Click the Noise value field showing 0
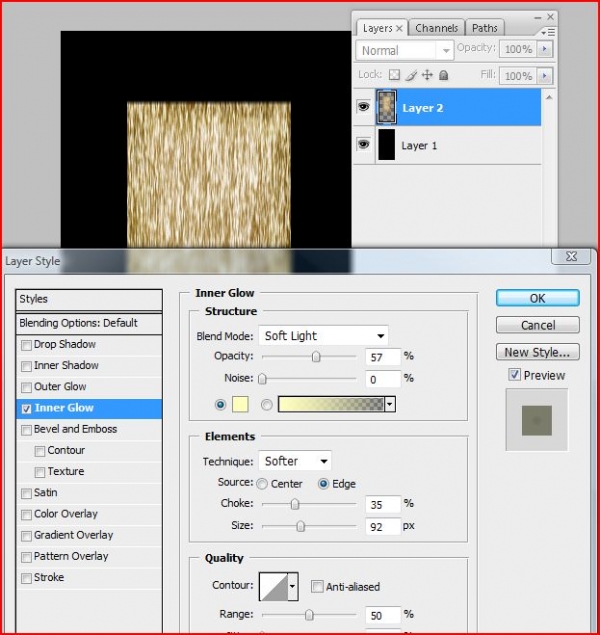 [383, 379]
